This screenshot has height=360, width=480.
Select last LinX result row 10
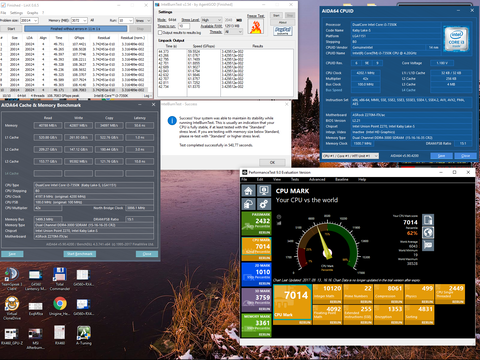tap(74, 90)
